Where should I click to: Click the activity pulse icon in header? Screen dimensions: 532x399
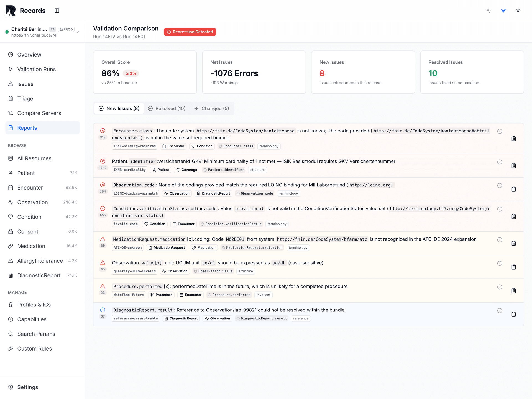tap(489, 11)
